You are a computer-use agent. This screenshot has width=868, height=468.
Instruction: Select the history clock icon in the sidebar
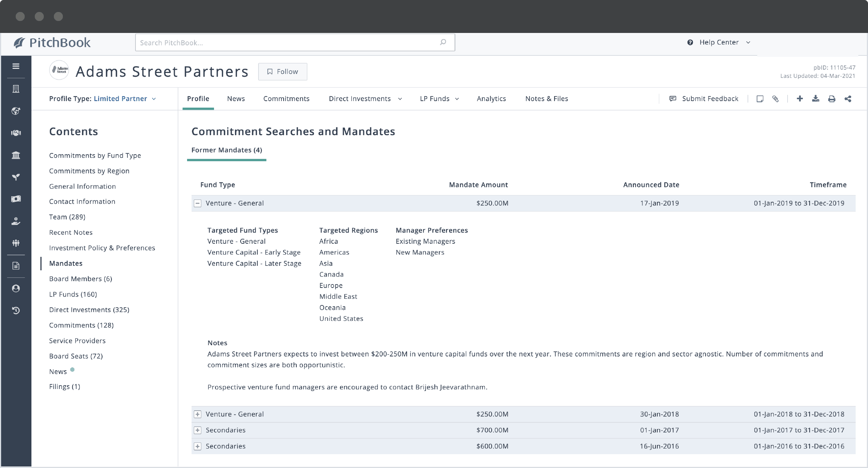tap(16, 310)
